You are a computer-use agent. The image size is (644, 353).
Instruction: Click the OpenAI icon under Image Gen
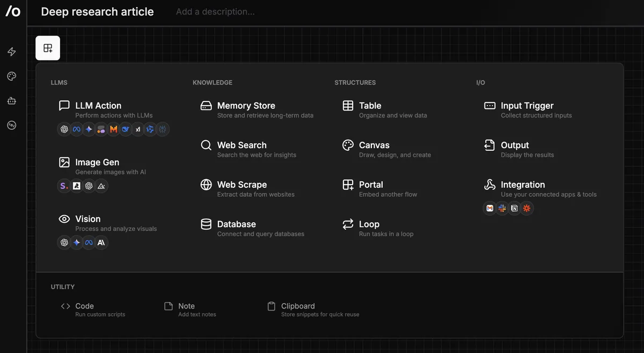click(x=89, y=186)
